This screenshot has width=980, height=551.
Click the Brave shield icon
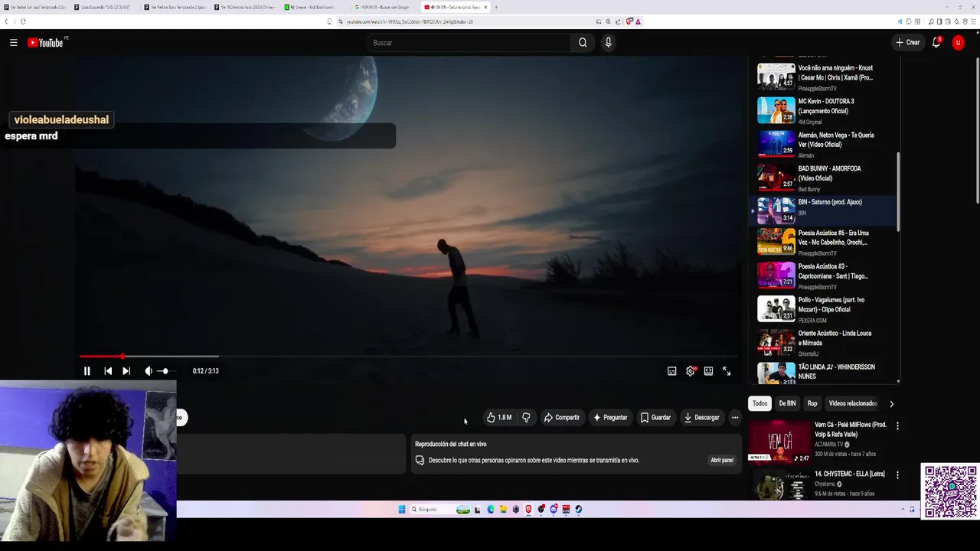(x=629, y=21)
